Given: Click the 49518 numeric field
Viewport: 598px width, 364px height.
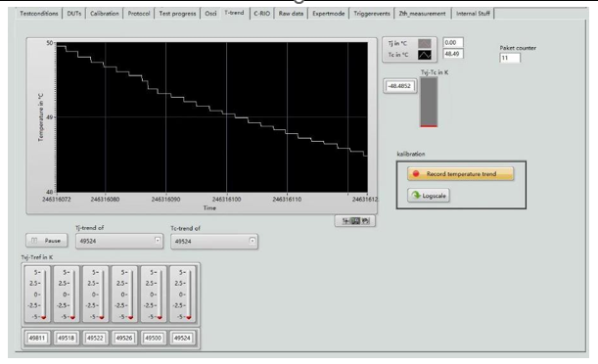Looking at the screenshot, I should click(x=67, y=338).
